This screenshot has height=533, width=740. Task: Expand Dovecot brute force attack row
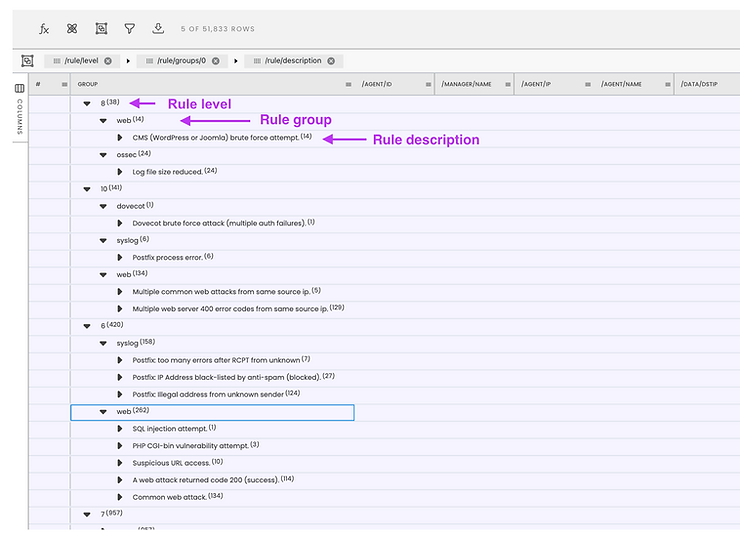coord(120,223)
